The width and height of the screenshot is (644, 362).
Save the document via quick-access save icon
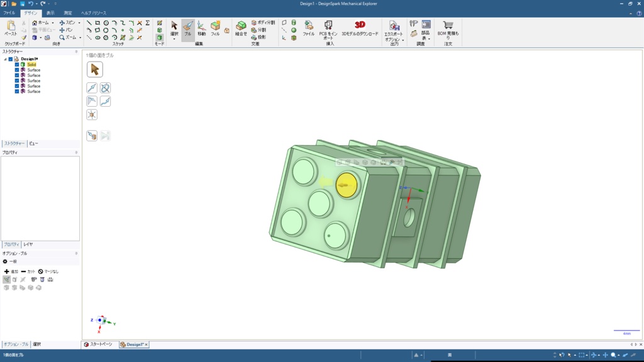22,4
